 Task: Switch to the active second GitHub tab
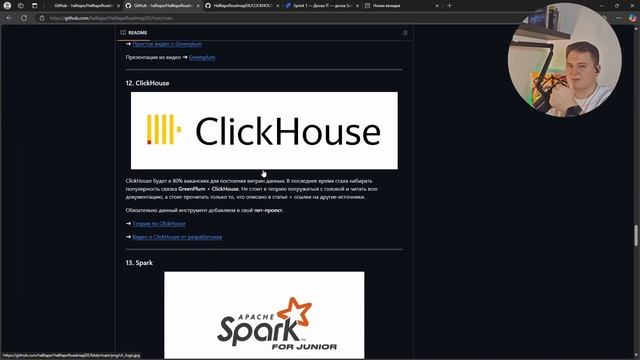coord(162,6)
